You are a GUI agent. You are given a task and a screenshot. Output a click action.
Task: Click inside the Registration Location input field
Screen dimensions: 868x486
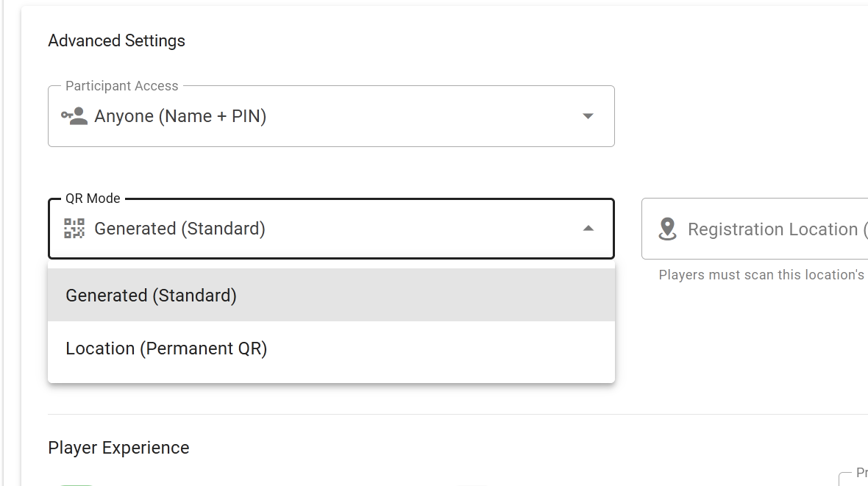[772, 229]
